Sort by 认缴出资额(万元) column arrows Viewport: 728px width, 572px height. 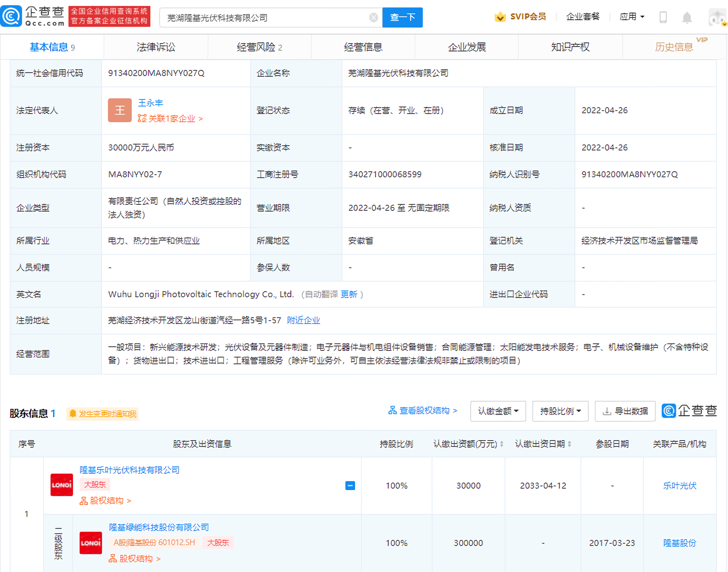501,444
